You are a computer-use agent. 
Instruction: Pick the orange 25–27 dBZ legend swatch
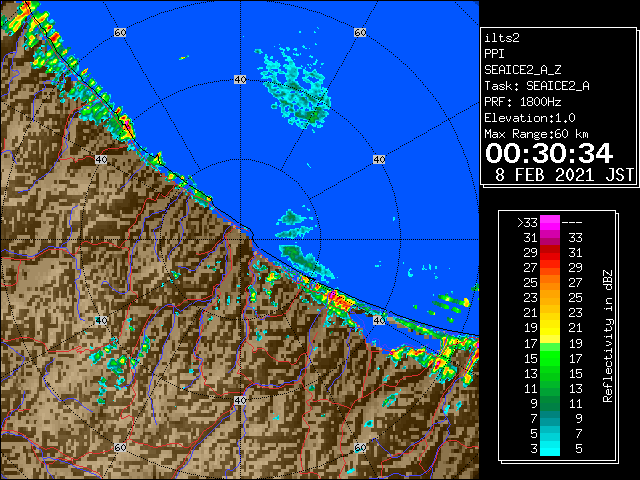pyautogui.click(x=550, y=282)
